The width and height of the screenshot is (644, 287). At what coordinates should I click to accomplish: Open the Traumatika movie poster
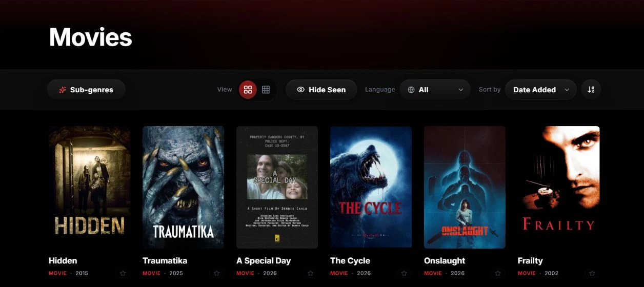tap(183, 187)
